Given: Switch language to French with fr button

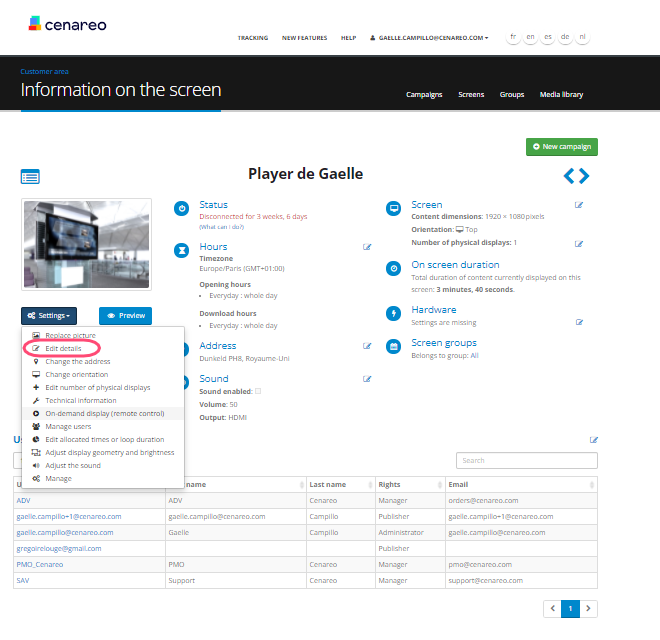Looking at the screenshot, I should click(513, 37).
